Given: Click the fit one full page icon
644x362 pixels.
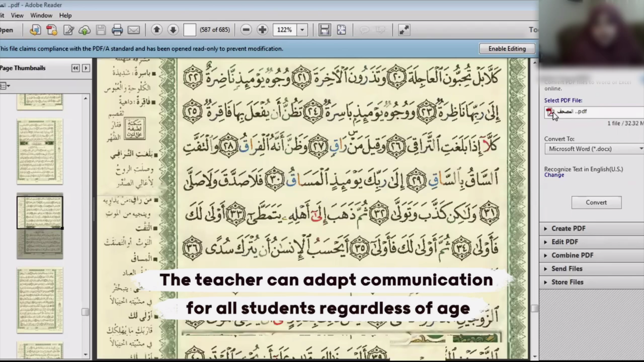Looking at the screenshot, I should 341,30.
